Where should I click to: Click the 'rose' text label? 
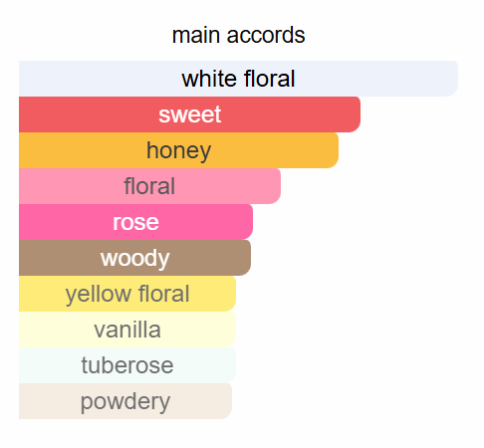pos(135,222)
